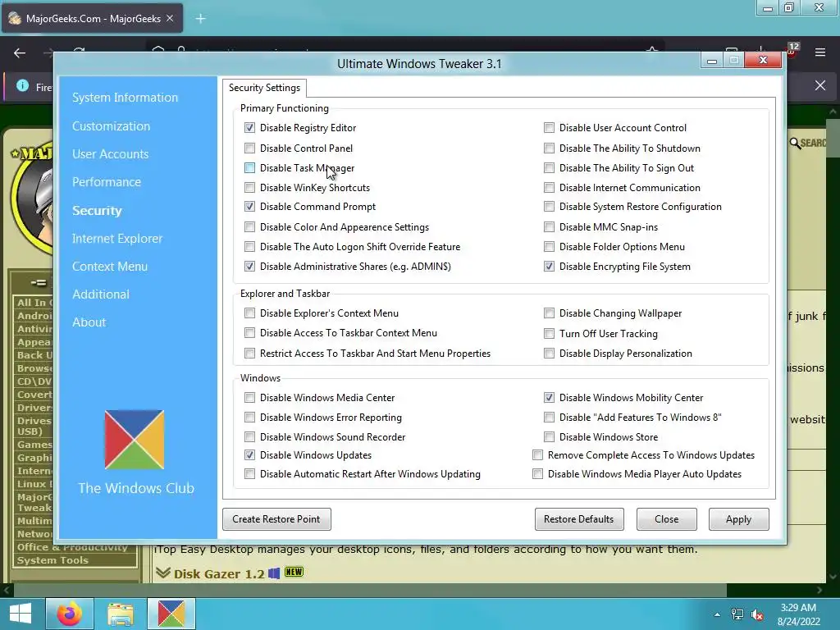Check Disable Folder Options Menu
Screen dimensions: 840x630
[x=549, y=246]
